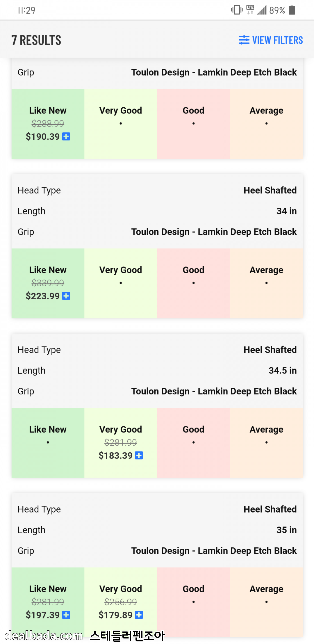The image size is (314, 644).
Task: Tap the LTE signal indicator
Action: (x=250, y=9)
